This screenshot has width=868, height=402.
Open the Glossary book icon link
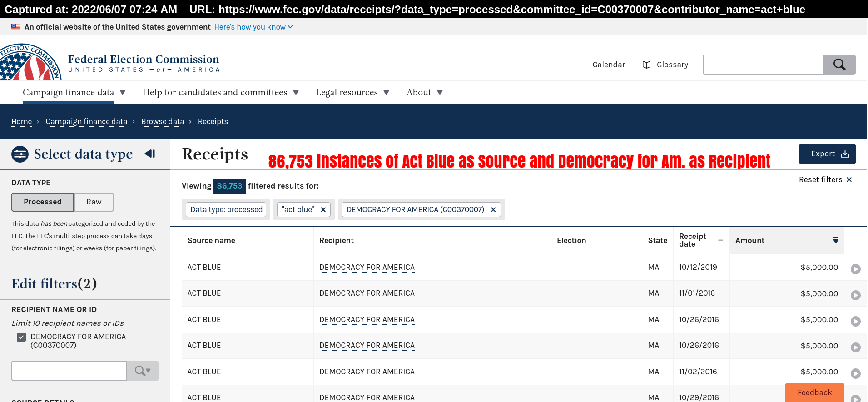coord(665,65)
